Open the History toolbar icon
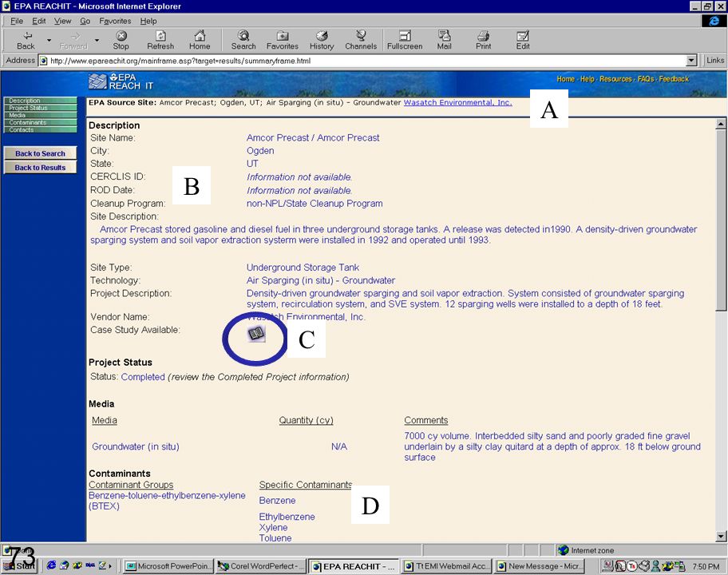Viewport: 728px width, 575px height. click(322, 41)
